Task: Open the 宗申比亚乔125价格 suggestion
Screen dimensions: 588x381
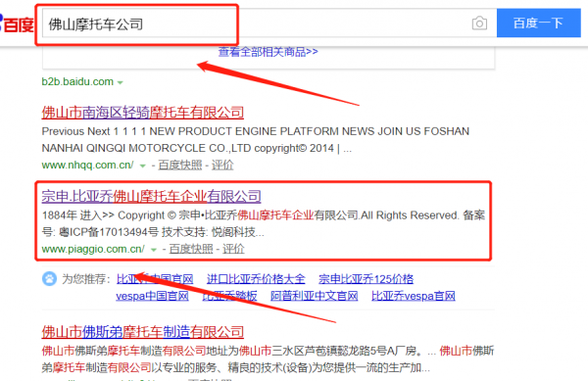Action: [x=366, y=279]
